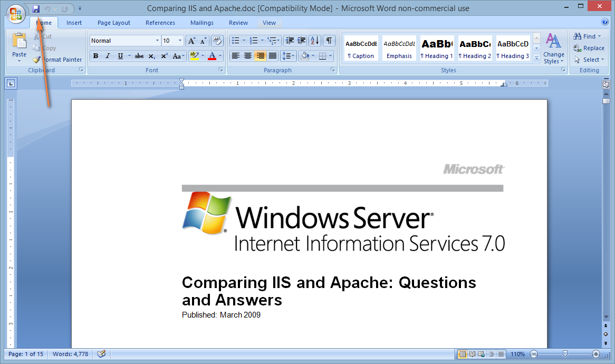Apply borders with the Borders icon

[322, 56]
